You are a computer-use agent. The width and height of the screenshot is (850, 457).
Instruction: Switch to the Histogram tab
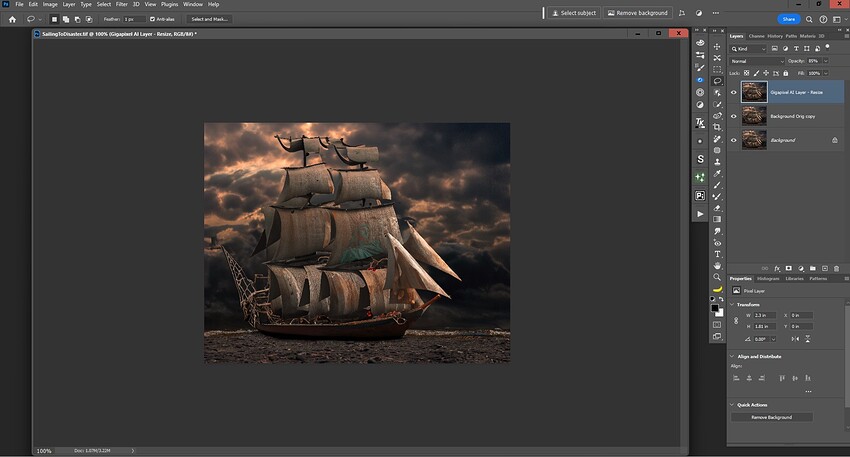(x=768, y=278)
